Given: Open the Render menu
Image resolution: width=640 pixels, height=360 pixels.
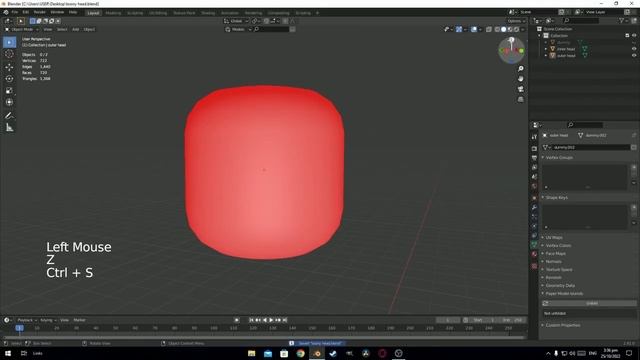Looking at the screenshot, I should [40, 13].
